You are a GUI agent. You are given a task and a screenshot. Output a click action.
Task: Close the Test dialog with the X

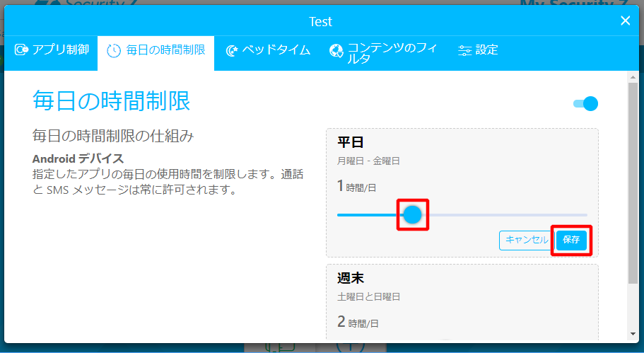click(625, 21)
